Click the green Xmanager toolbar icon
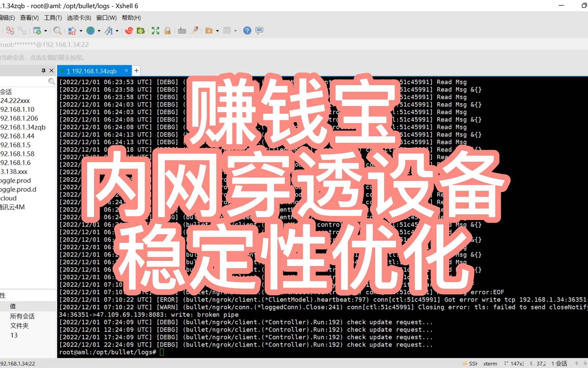This screenshot has width=588, height=368. pyautogui.click(x=141, y=31)
